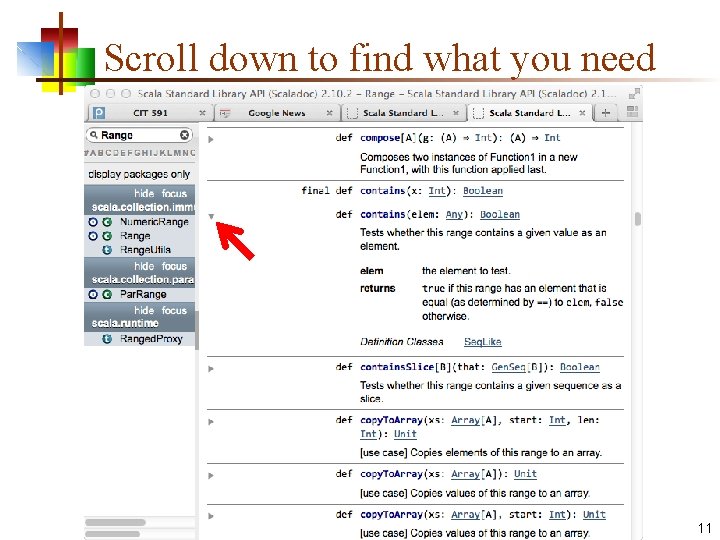Expand copyToArray with start and len
Image resolution: width=720 pixels, height=540 pixels.
tap(211, 422)
